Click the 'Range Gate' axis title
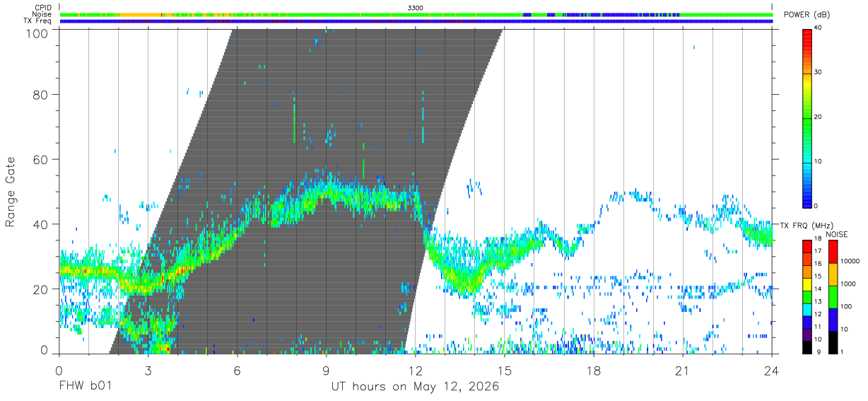The image size is (868, 401). click(x=11, y=192)
